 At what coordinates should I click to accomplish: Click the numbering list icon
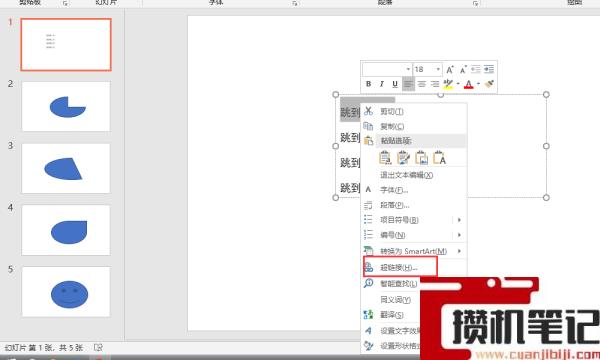coord(368,235)
